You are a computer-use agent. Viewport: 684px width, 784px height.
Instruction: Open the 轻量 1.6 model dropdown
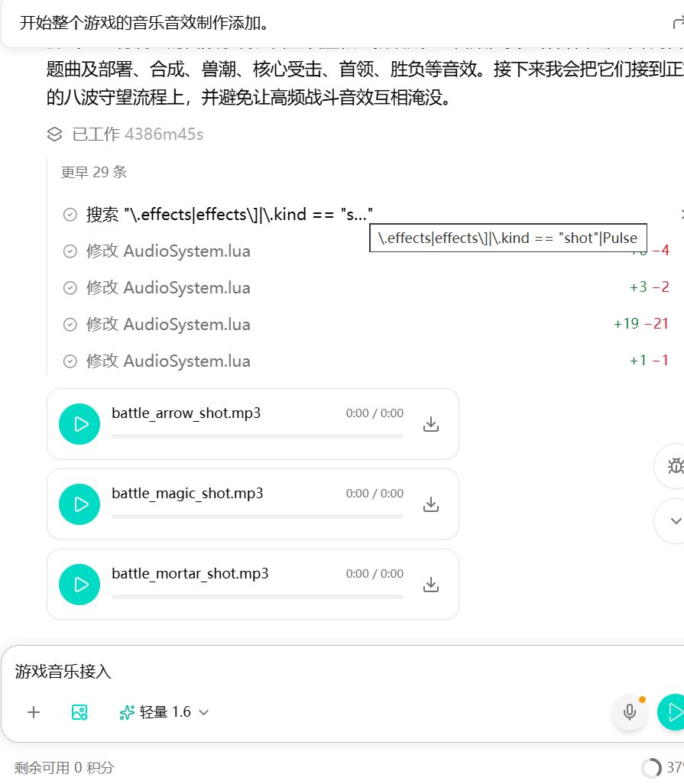[x=164, y=712]
